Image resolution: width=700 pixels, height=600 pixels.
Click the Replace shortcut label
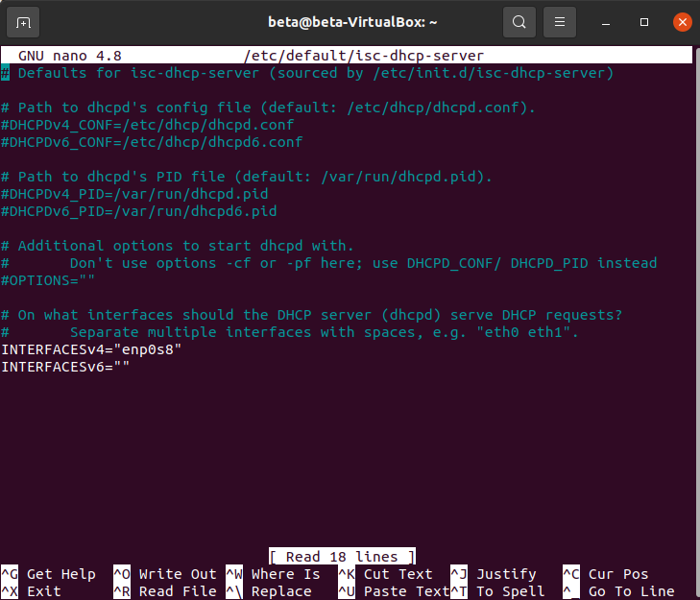point(281,591)
